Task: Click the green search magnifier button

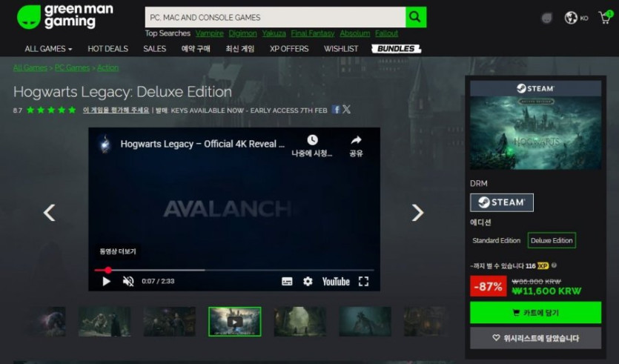Action: pyautogui.click(x=416, y=16)
